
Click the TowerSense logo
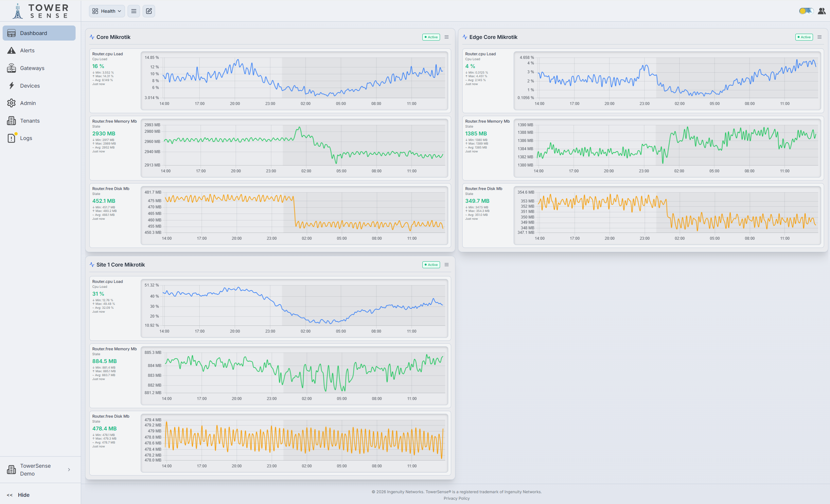click(x=41, y=11)
